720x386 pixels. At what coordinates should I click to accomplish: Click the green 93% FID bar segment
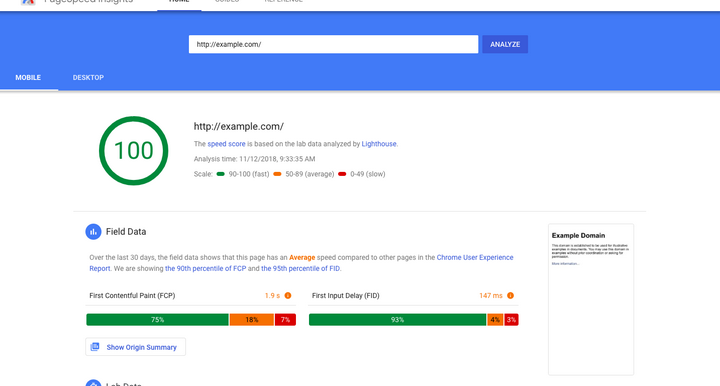398,320
